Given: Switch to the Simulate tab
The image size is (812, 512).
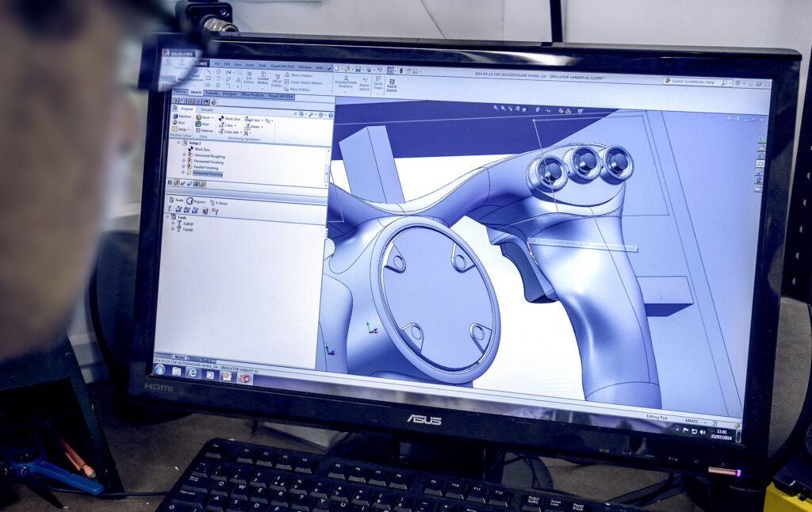Looking at the screenshot, I should 205,109.
